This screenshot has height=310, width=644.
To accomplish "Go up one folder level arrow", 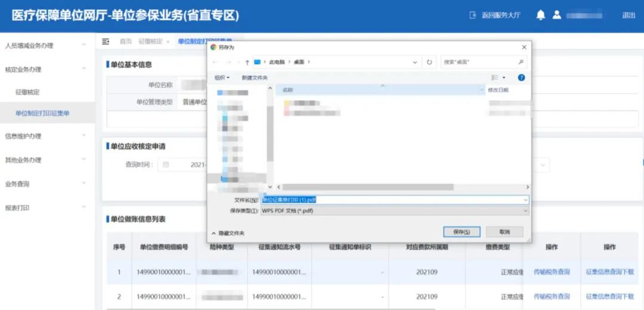I will [x=247, y=62].
